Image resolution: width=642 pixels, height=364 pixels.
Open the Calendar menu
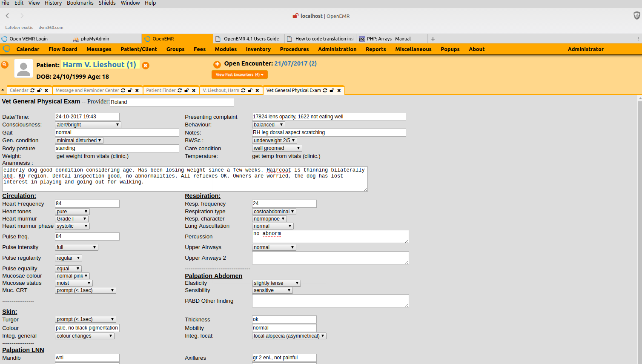(28, 49)
